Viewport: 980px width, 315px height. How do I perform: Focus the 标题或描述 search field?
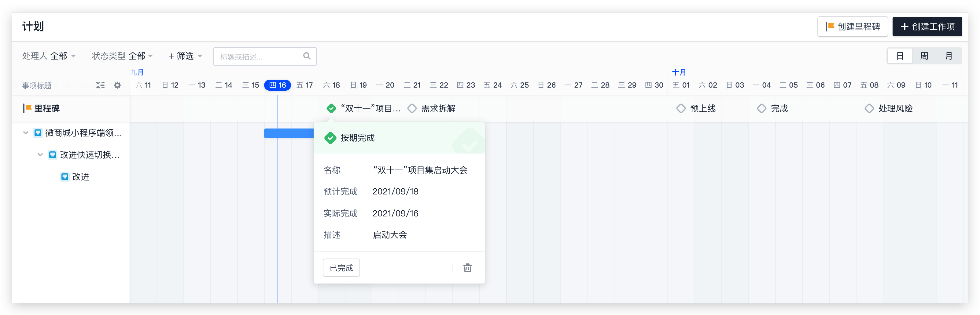tap(265, 56)
